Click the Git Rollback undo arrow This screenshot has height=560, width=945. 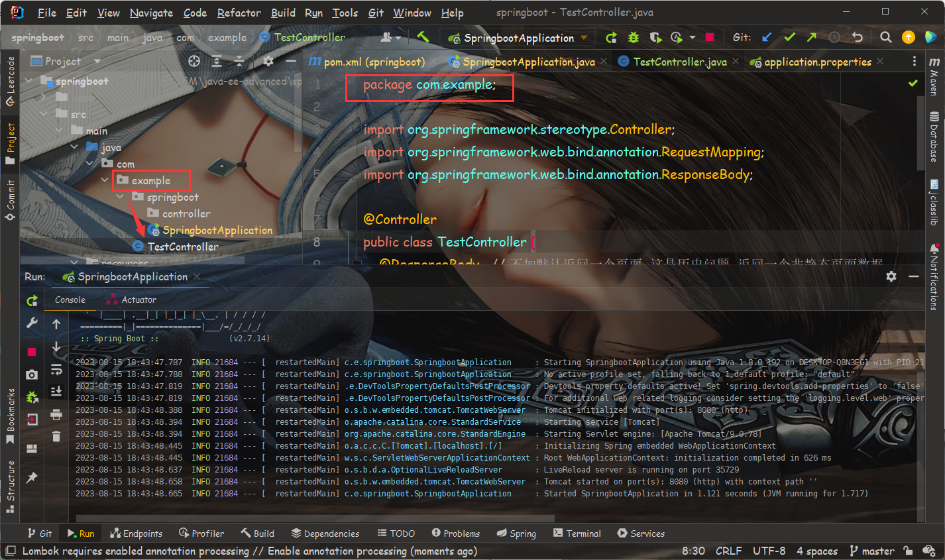(x=858, y=37)
